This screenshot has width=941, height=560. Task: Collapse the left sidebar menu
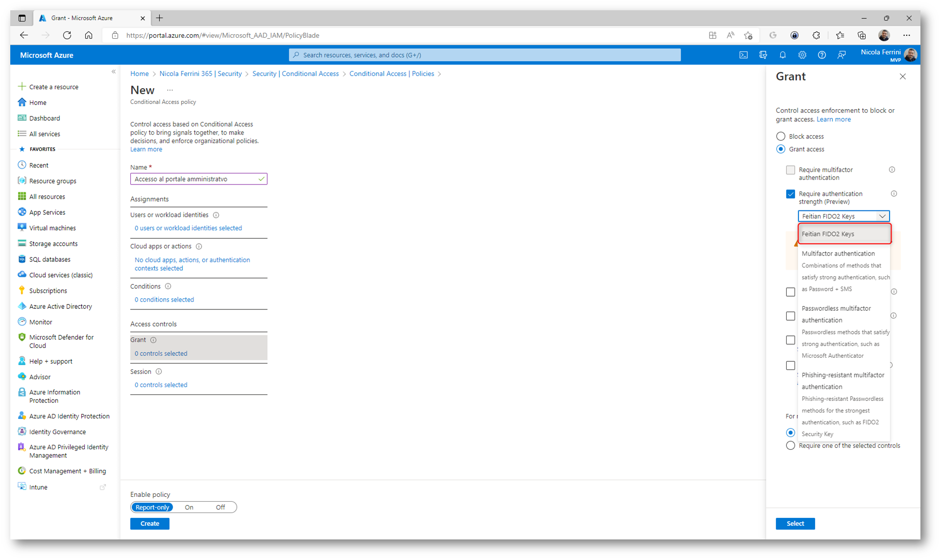[114, 72]
